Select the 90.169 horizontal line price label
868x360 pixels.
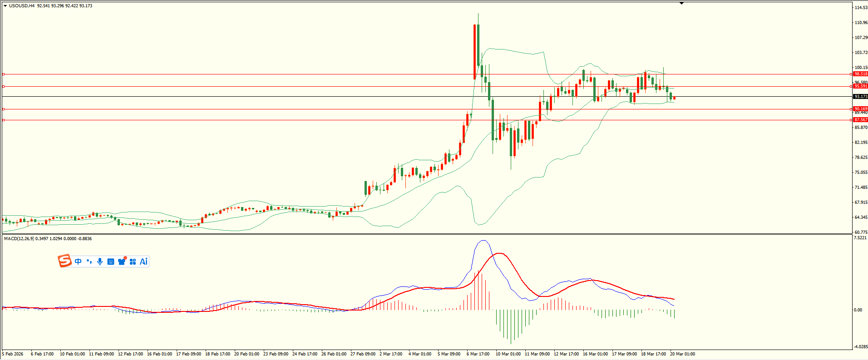pos(860,109)
